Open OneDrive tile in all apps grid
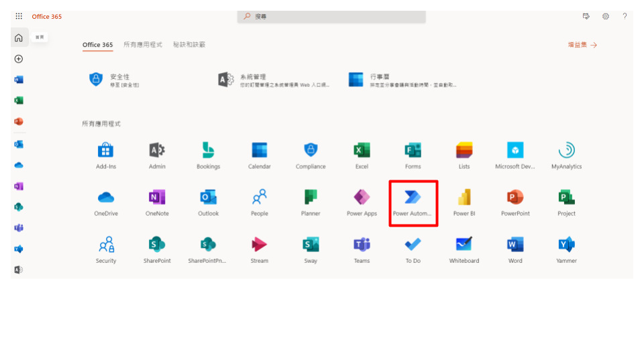This screenshot has width=644, height=362. (x=106, y=203)
